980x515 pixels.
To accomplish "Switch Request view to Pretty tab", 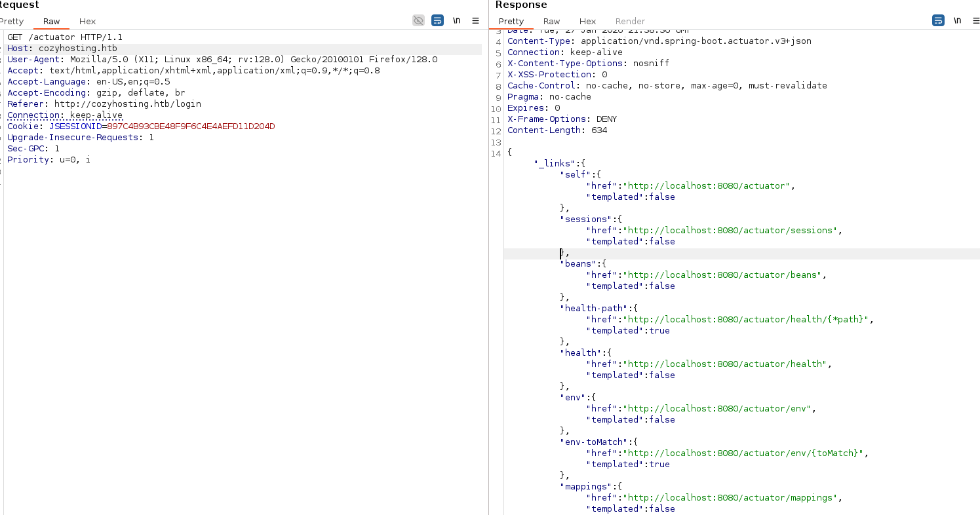I will tap(12, 21).
